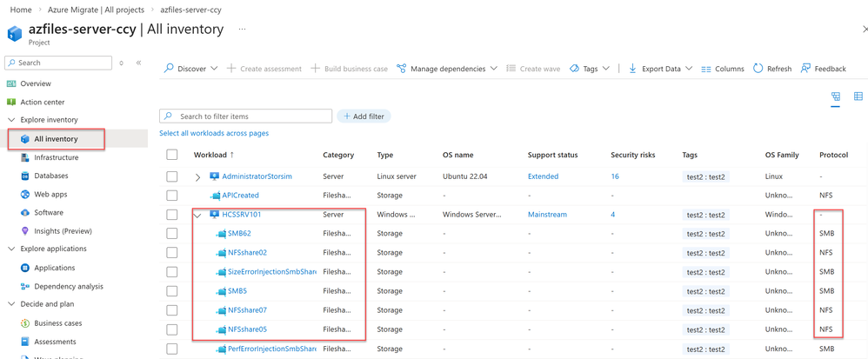Expand the AdministratorStorsim server row
Image resolution: width=868 pixels, height=359 pixels.
[x=198, y=176]
